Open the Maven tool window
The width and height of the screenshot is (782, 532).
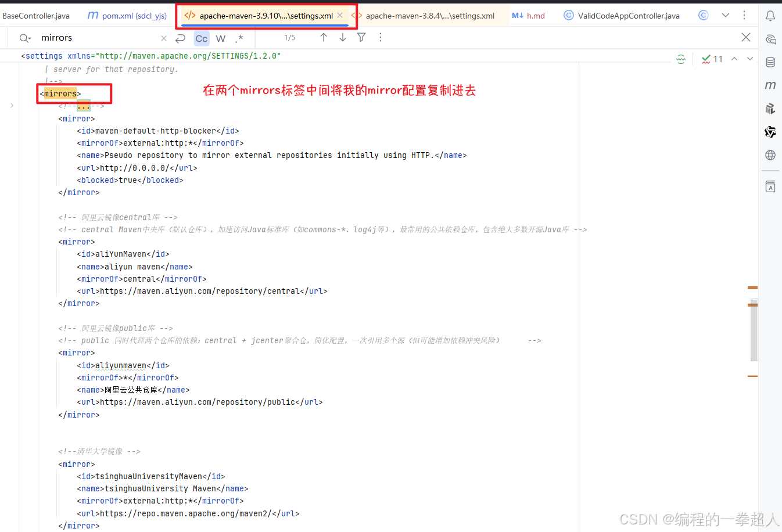(x=770, y=85)
